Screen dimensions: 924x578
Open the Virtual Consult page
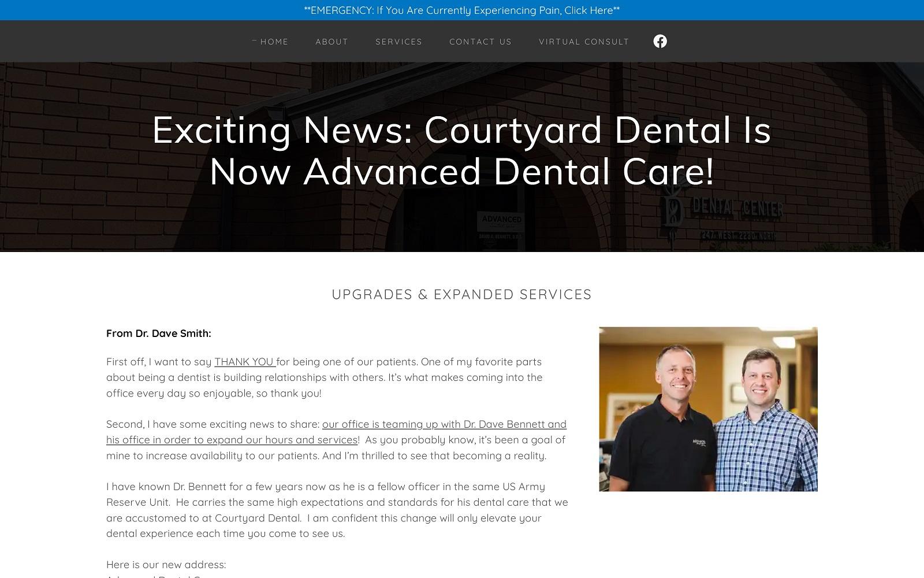coord(584,42)
